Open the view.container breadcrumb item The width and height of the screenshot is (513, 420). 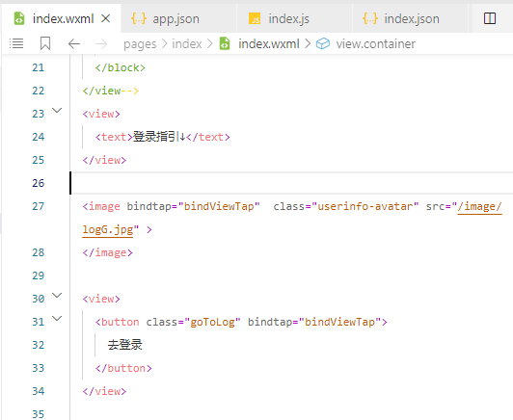tap(376, 43)
